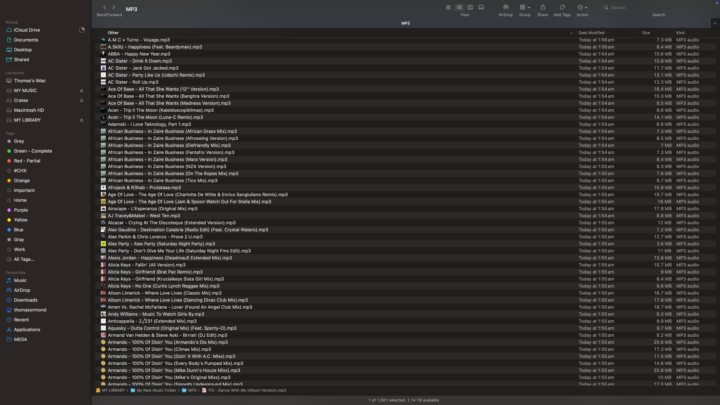Sort by Kind column
Screen dimensions: 720x405
[x=680, y=33]
